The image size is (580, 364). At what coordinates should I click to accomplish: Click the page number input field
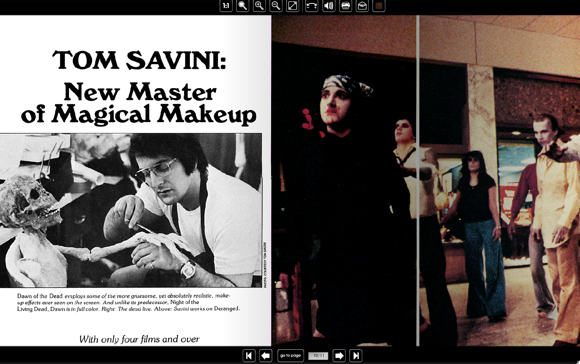pyautogui.click(x=318, y=355)
